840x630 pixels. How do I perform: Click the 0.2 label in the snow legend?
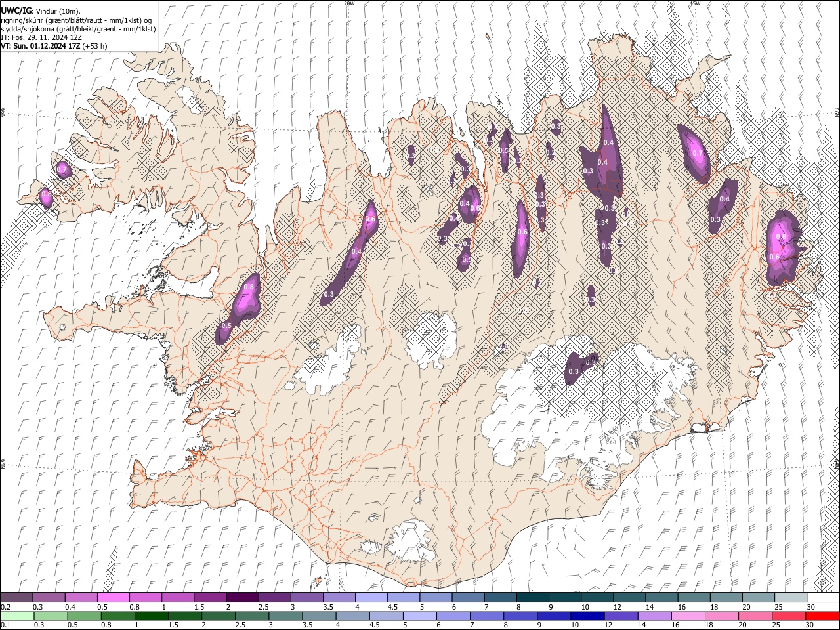click(5, 607)
